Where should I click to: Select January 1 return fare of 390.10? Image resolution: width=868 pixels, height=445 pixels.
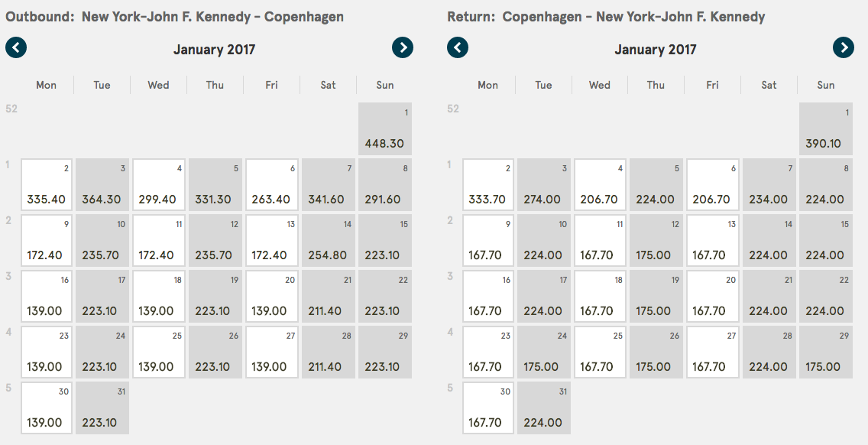click(x=826, y=128)
